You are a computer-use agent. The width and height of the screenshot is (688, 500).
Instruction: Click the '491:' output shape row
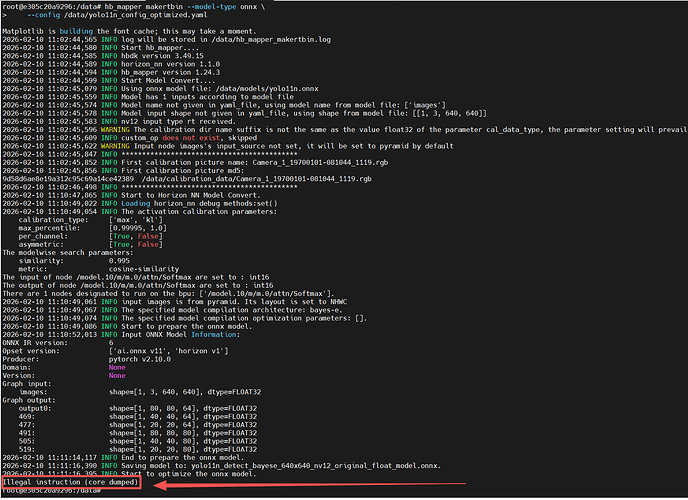[138, 433]
